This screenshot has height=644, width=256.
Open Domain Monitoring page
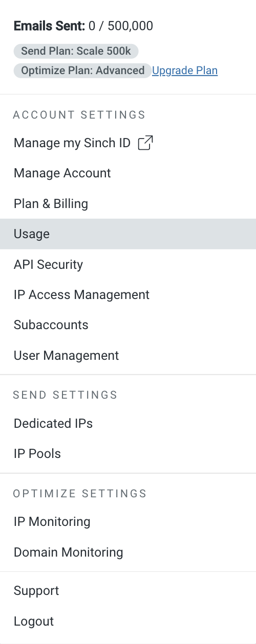click(x=128, y=553)
